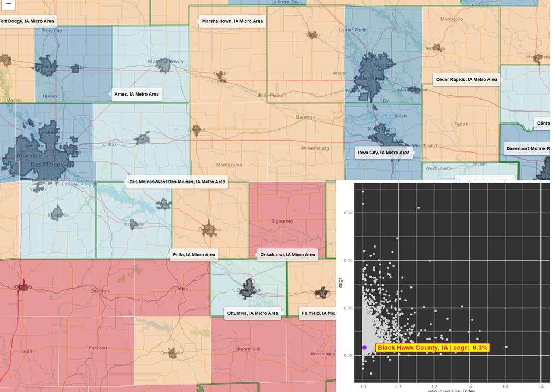
Task: Select the Pella, IA Micro Area label
Action: tap(194, 255)
